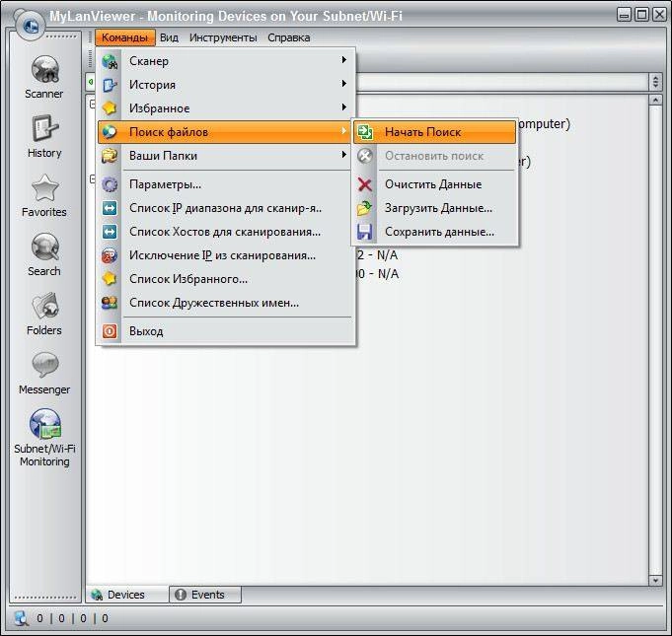Select Исключение IP из сканирования...
This screenshot has height=636, width=672.
226,255
